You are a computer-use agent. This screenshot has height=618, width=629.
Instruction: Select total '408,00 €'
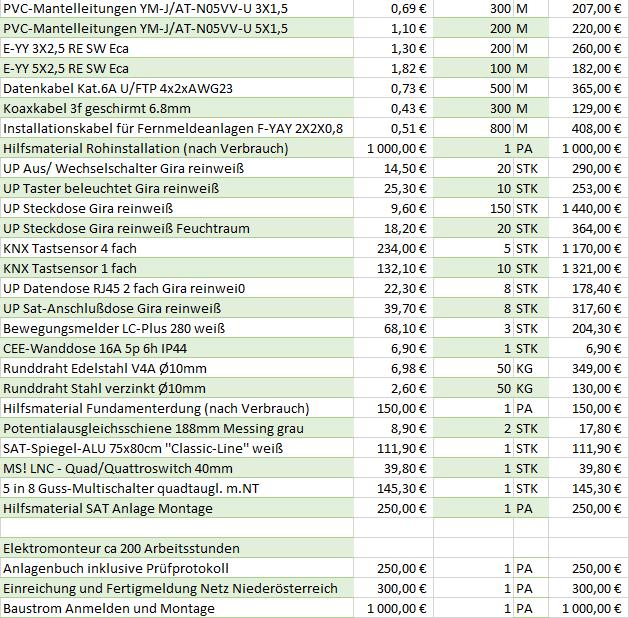point(597,129)
